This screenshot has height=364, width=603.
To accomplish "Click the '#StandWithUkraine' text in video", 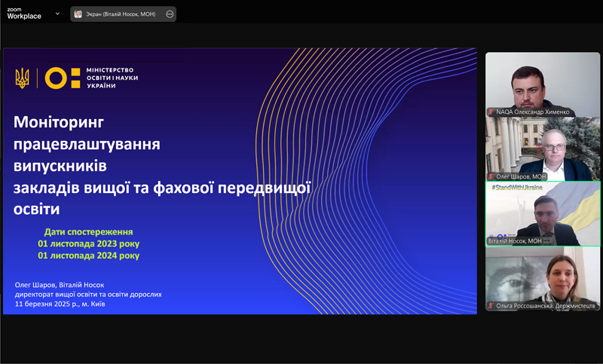I will pyautogui.click(x=517, y=188).
